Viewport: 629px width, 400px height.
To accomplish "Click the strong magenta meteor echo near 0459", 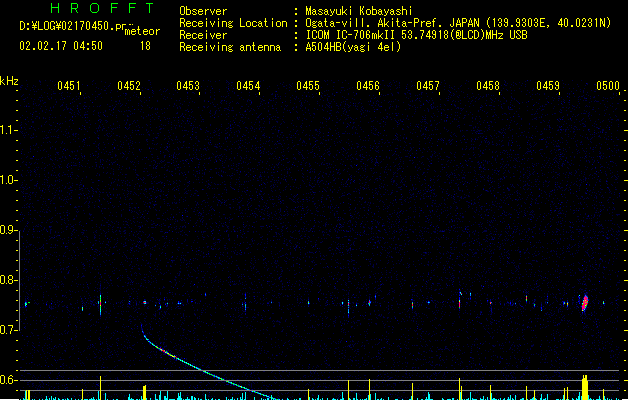I will click(585, 303).
